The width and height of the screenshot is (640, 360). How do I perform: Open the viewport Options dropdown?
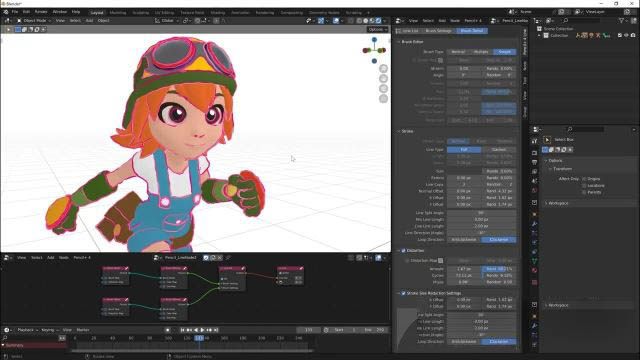377,29
